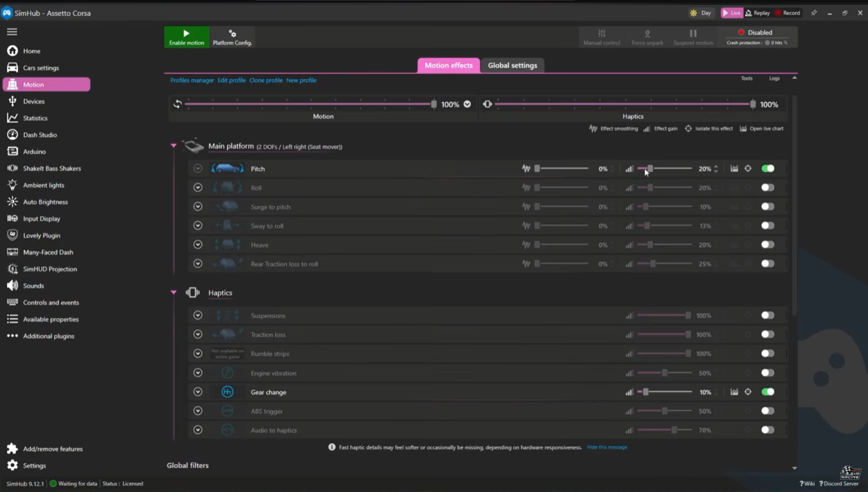Isolate the Gear change effect
Viewport: 868px width, 492px height.
click(748, 392)
